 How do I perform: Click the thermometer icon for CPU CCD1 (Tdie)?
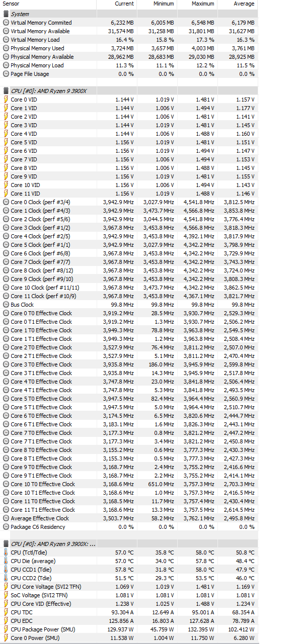point(6,570)
